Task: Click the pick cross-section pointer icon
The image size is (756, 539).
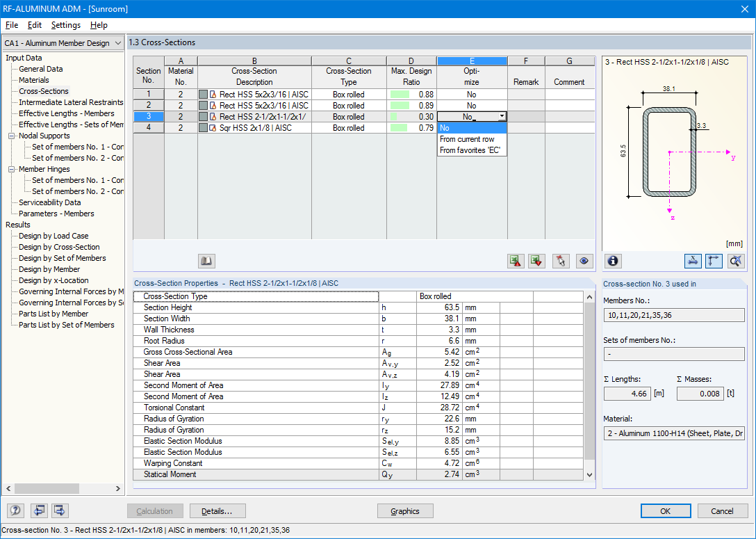Action: point(561,261)
